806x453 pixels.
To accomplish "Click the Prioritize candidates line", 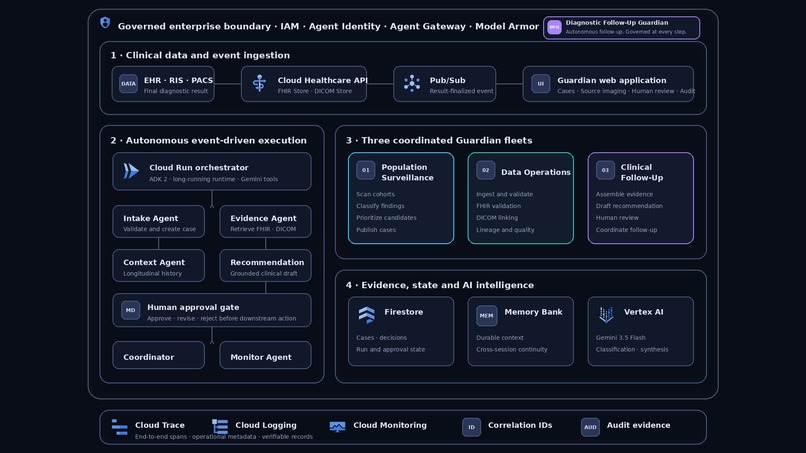I will click(x=386, y=218).
